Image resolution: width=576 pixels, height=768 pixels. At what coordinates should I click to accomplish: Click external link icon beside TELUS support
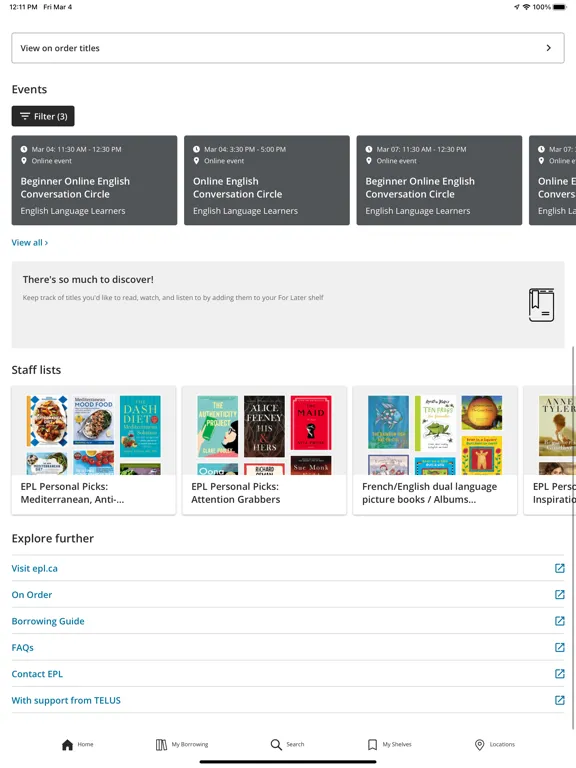point(559,700)
